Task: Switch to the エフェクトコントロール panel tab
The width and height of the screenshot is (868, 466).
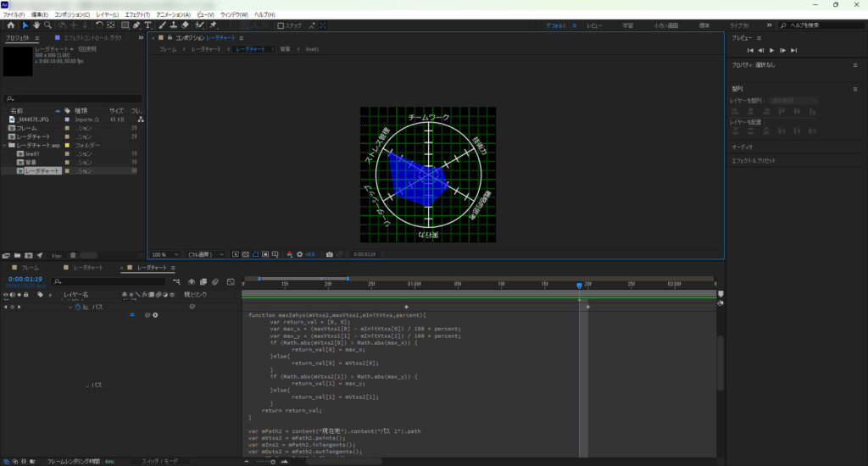Action: click(92, 38)
